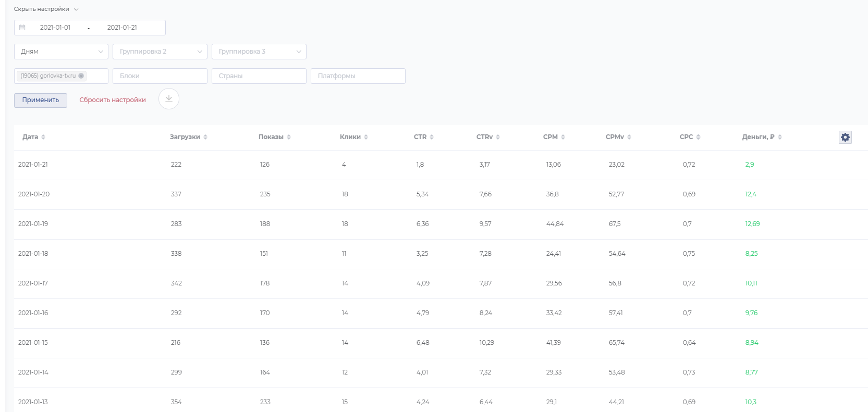The image size is (868, 412).
Task: Click the calendar icon in date range
Action: pyautogui.click(x=22, y=28)
